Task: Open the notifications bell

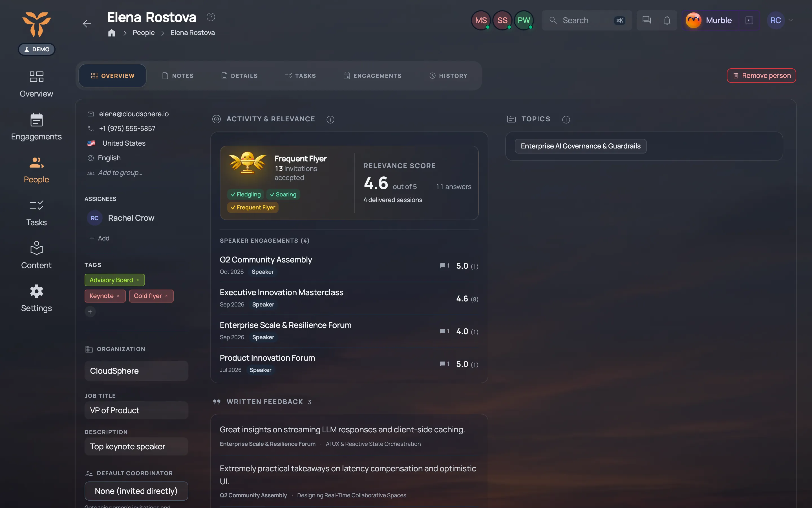Action: coord(667,20)
